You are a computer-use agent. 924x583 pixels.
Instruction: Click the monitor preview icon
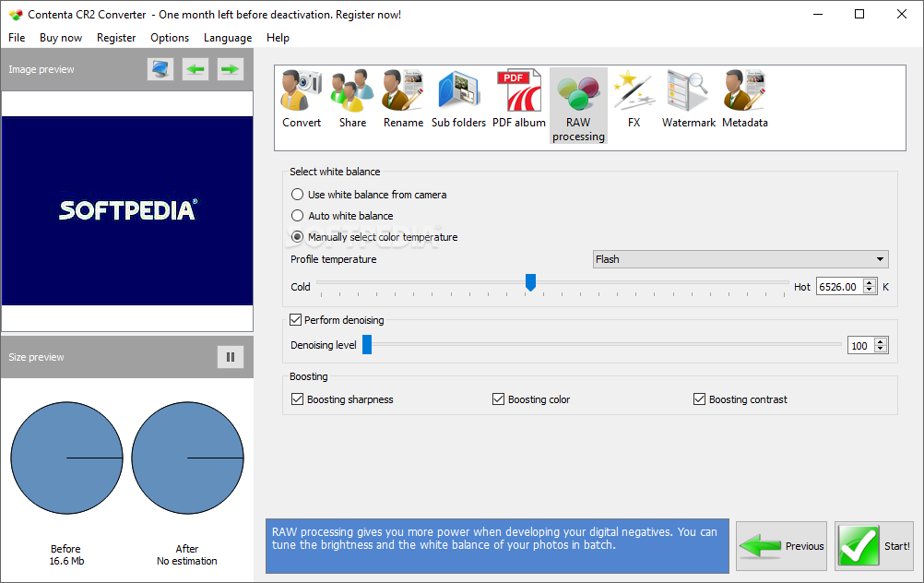160,69
